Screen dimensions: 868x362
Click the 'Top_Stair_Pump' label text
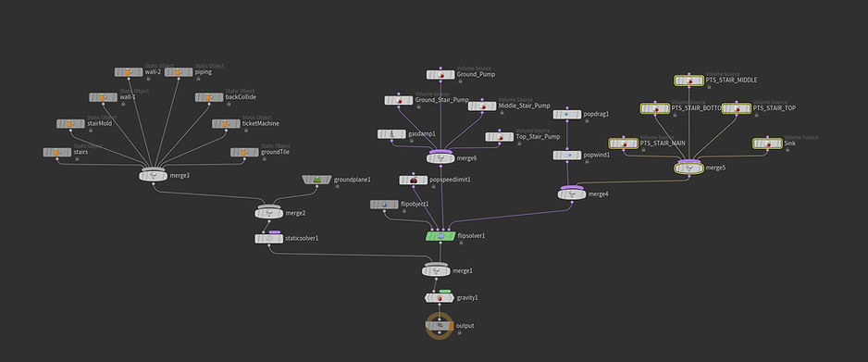click(538, 137)
